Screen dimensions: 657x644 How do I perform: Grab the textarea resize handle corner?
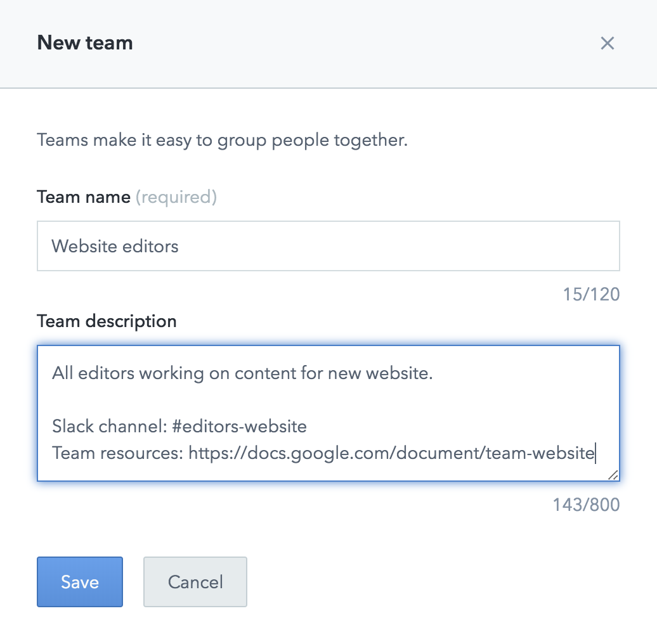tap(613, 475)
